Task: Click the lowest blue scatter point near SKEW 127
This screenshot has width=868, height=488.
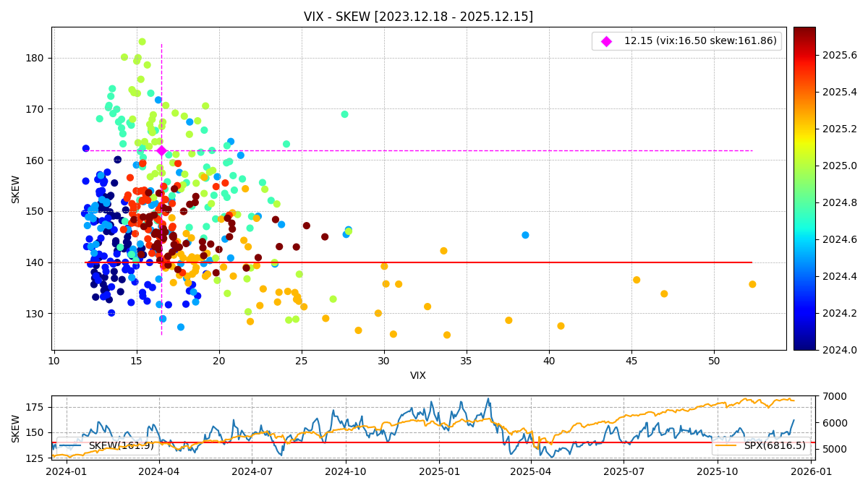Action: point(181,327)
